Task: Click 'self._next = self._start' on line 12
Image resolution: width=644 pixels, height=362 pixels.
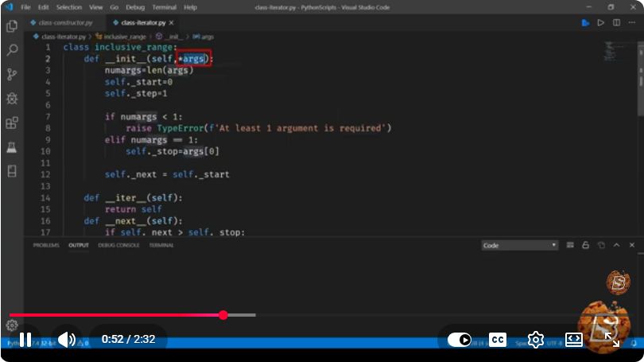Action: [167, 174]
